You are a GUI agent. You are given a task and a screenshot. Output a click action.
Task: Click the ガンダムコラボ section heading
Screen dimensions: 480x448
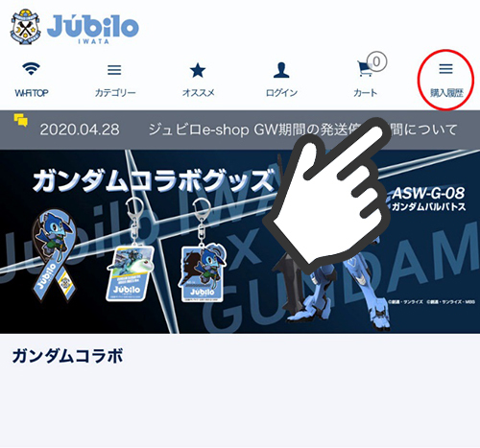pyautogui.click(x=67, y=356)
